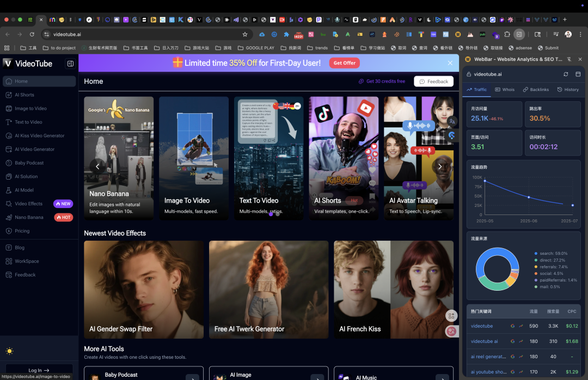
Task: Collapse the VideoTube sidebar panel icon
Action: pos(70,63)
